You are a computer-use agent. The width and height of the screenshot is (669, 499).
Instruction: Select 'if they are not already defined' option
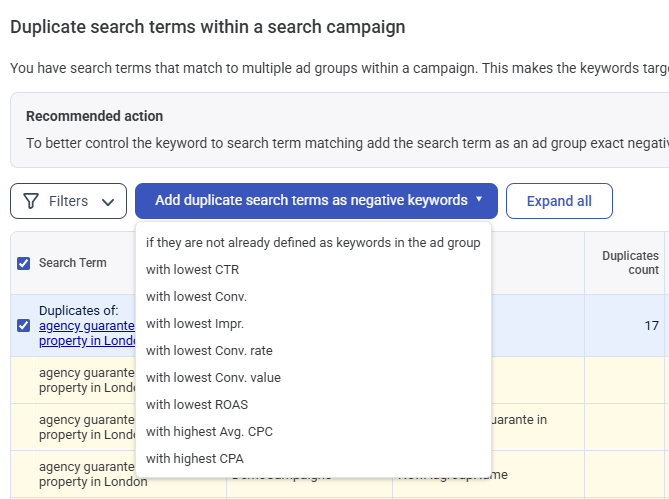click(313, 243)
